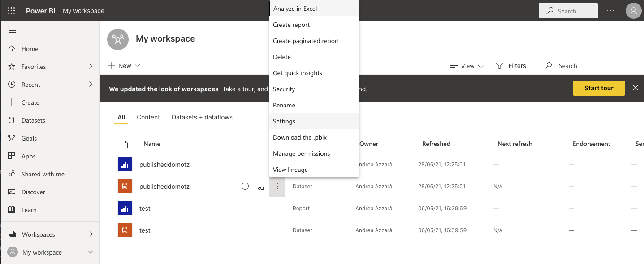
Task: Open the publisheddomotz report name link
Action: coord(164,164)
